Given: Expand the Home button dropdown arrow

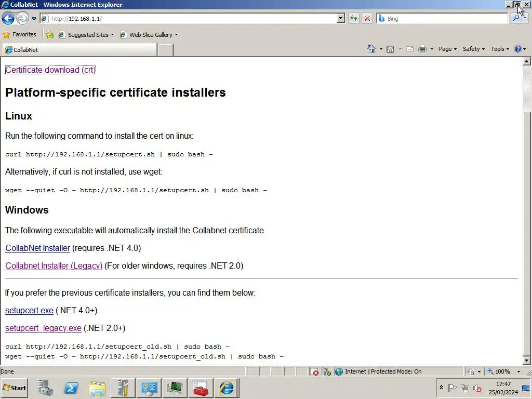Looking at the screenshot, I should click(381, 49).
